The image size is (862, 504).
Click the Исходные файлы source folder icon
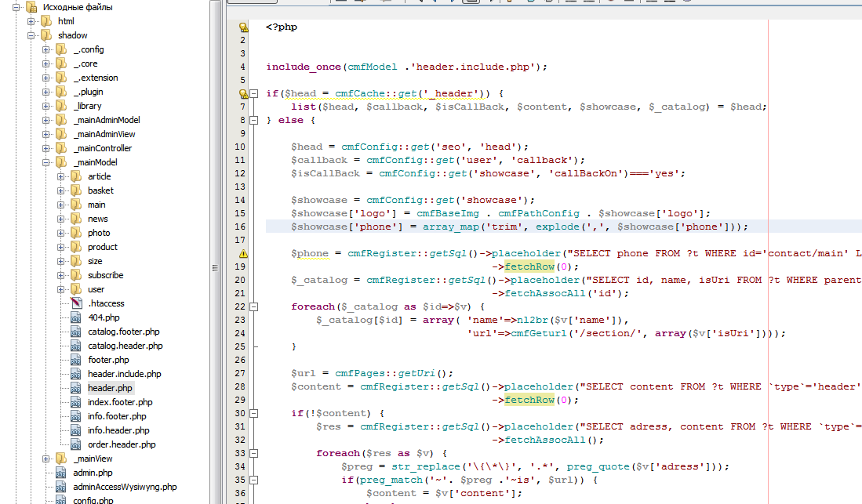[x=31, y=7]
